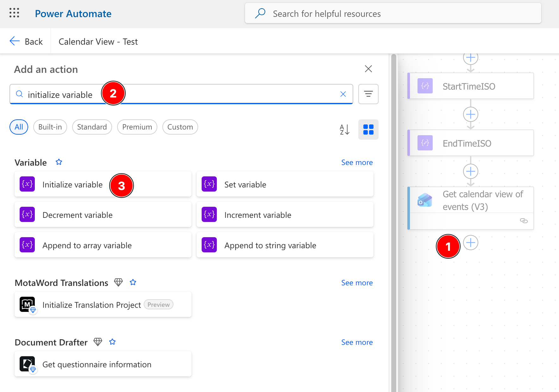Sort connectors alphabetically A to Z

pos(344,130)
